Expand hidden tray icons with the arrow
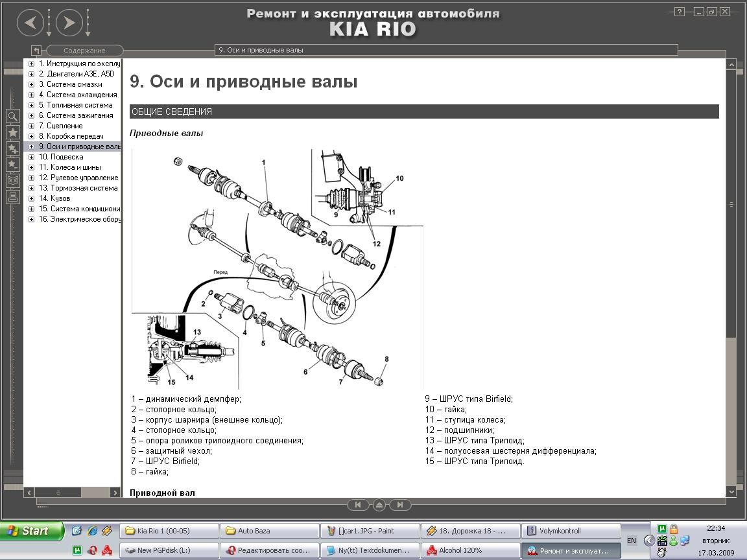Image resolution: width=747 pixels, height=560 pixels. pyautogui.click(x=648, y=541)
